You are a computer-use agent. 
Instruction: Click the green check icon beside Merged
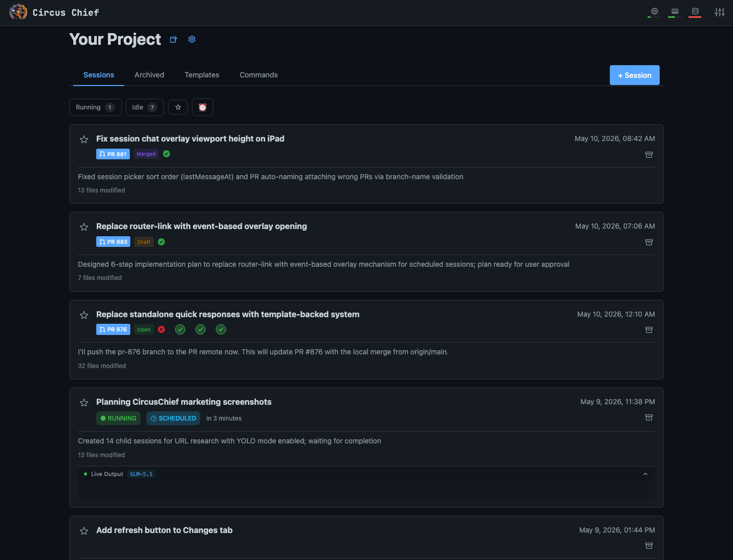tap(166, 154)
